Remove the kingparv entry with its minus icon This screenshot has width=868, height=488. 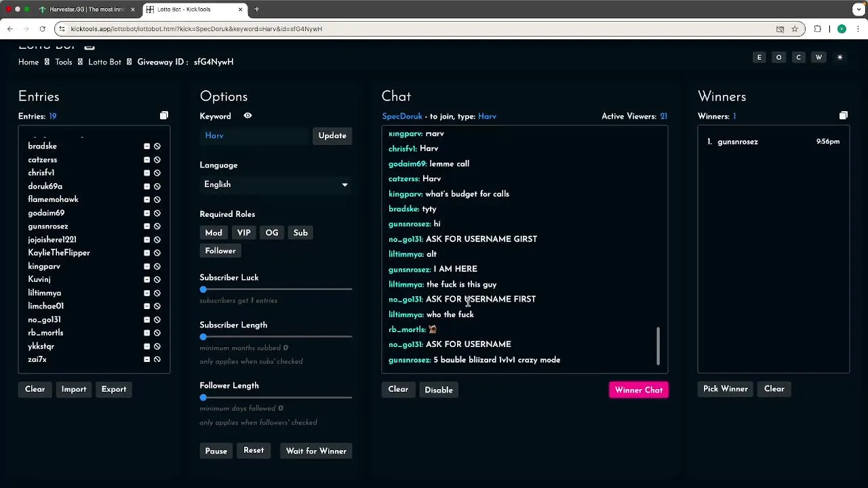tap(146, 266)
